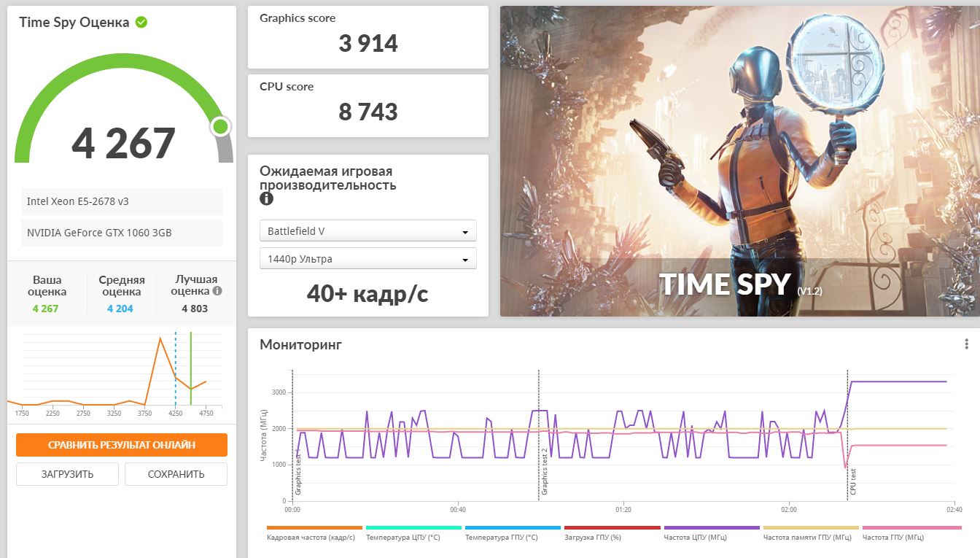Toggle Частота ЦПУ legend swatch
Screen dimensions: 980x558
pos(711,527)
